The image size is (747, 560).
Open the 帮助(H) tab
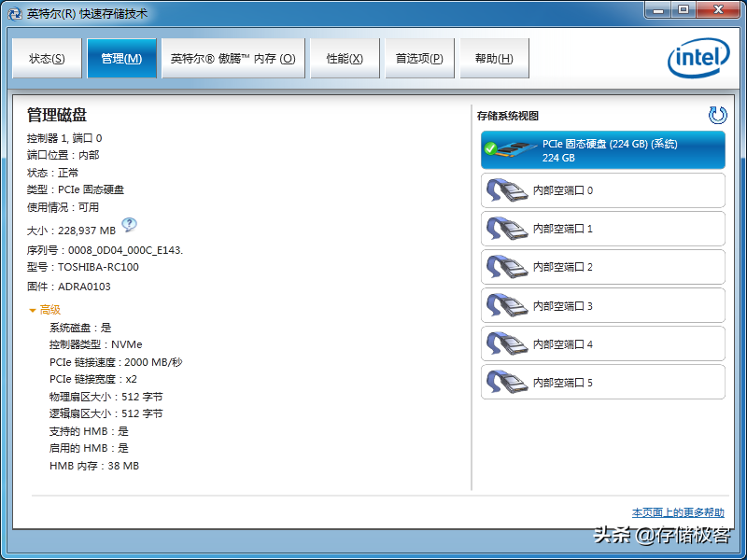pos(494,59)
